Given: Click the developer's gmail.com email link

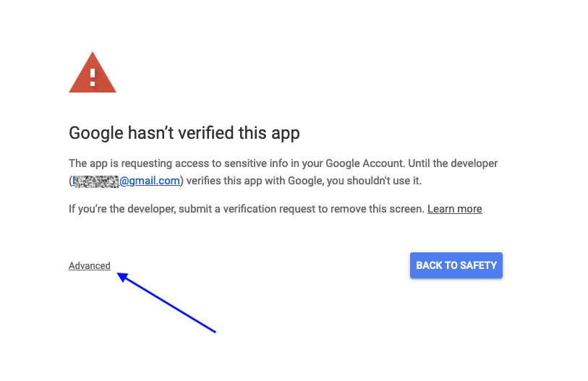Looking at the screenshot, I should [x=149, y=181].
